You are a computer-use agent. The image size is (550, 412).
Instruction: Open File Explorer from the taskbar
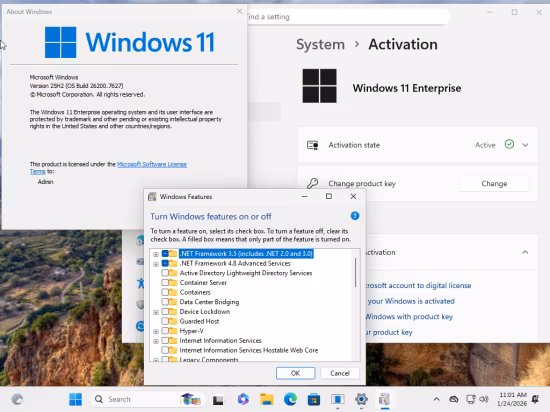point(267,399)
